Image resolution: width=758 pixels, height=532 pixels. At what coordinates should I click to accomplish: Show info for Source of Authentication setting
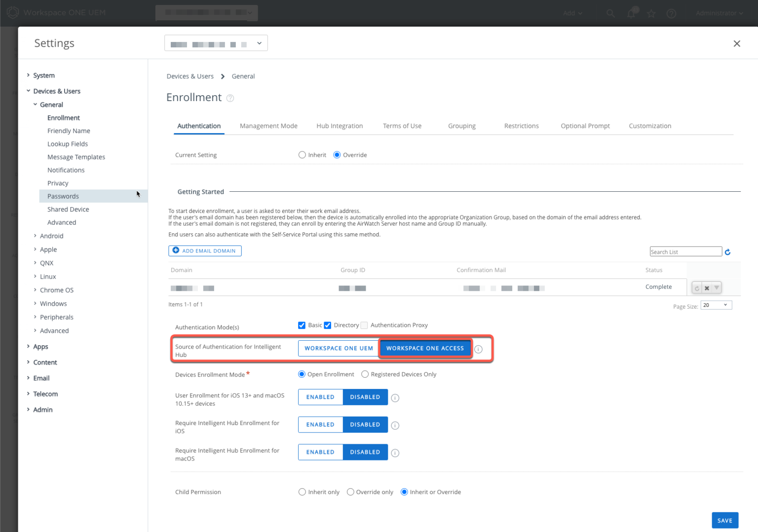pos(478,349)
